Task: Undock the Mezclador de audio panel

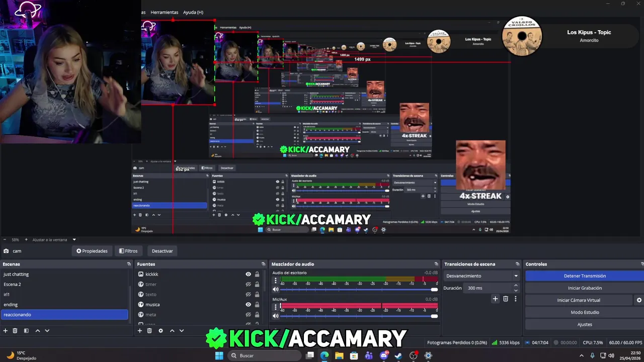Action: click(x=436, y=264)
